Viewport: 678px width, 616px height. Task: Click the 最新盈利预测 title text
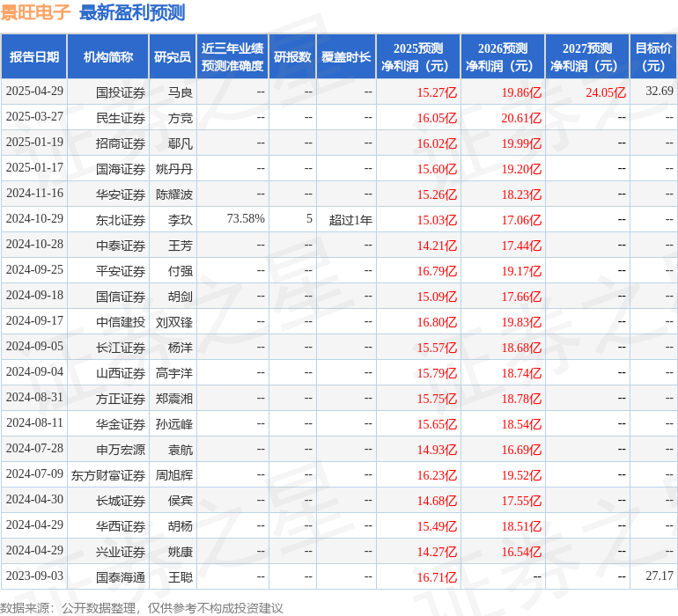point(132,12)
